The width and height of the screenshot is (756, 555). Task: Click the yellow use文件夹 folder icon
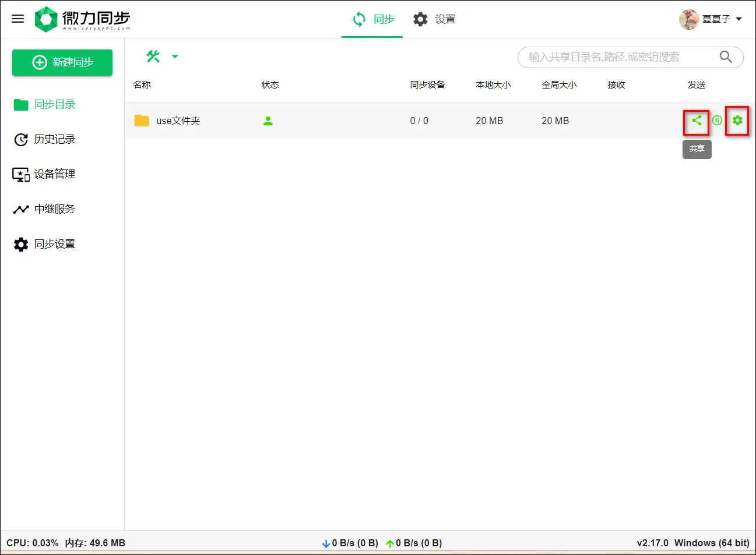(142, 121)
